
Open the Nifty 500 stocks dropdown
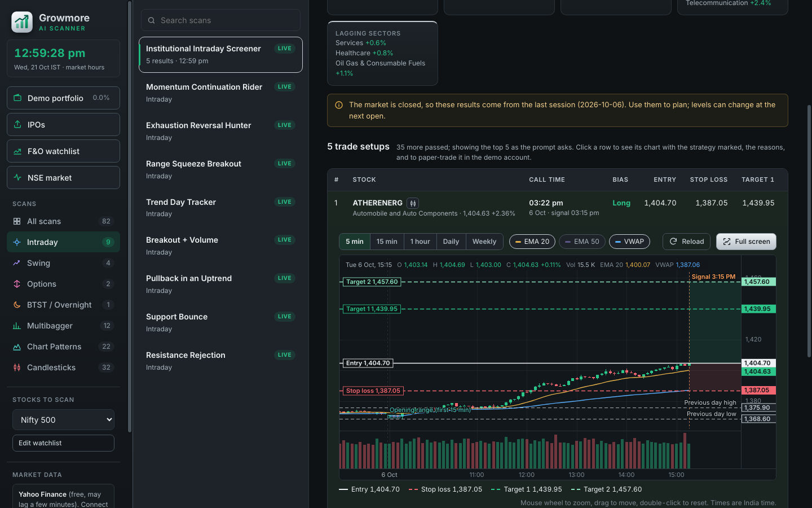(63, 420)
